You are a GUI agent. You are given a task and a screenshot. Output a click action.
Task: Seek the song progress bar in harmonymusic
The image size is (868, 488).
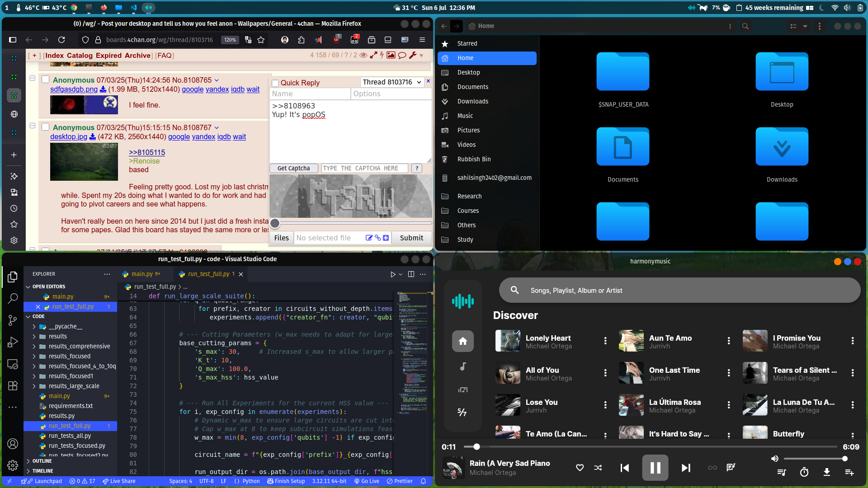[x=651, y=447]
